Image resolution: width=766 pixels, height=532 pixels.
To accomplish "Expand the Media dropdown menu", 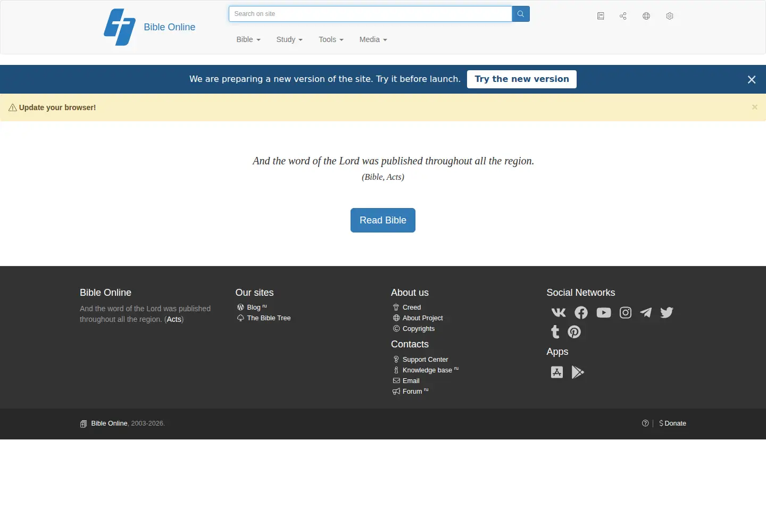I will click(373, 39).
